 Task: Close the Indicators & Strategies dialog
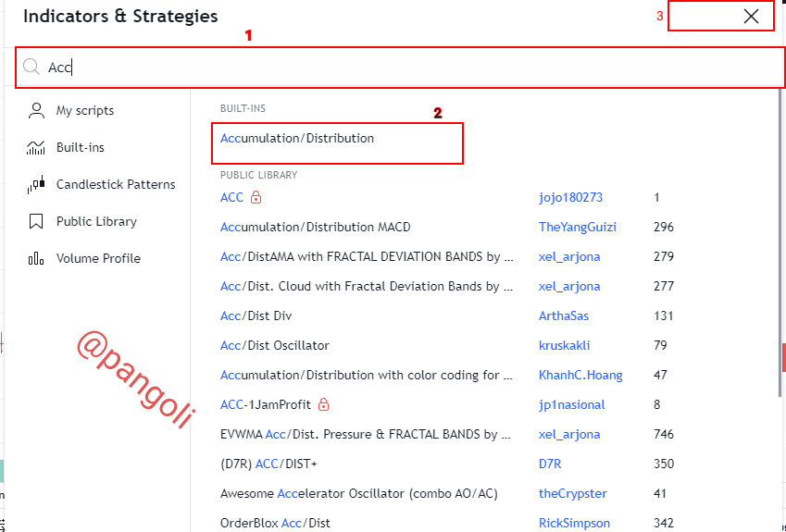(751, 16)
